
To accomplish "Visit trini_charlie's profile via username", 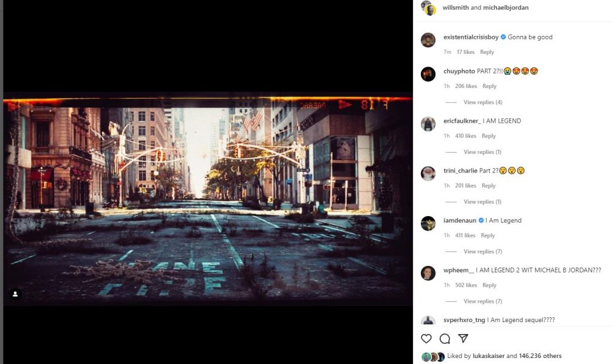I will coord(460,171).
